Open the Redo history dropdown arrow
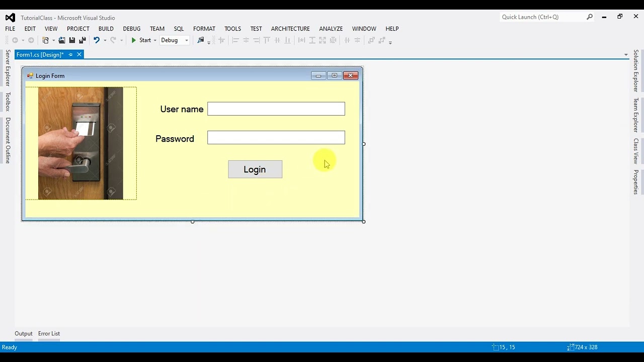 coord(121,40)
